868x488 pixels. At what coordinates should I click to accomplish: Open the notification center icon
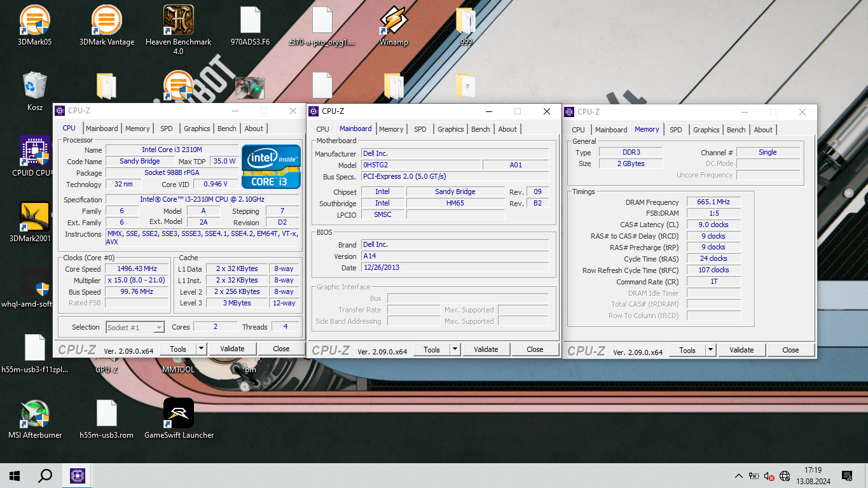tap(847, 476)
